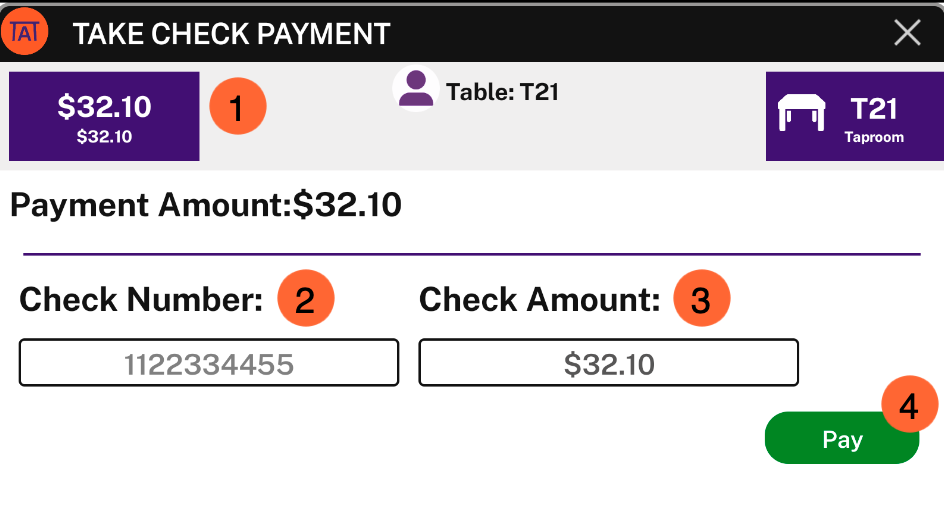The height and width of the screenshot is (512, 944).
Task: Open the T21 Taproom table tile
Action: pos(855,116)
